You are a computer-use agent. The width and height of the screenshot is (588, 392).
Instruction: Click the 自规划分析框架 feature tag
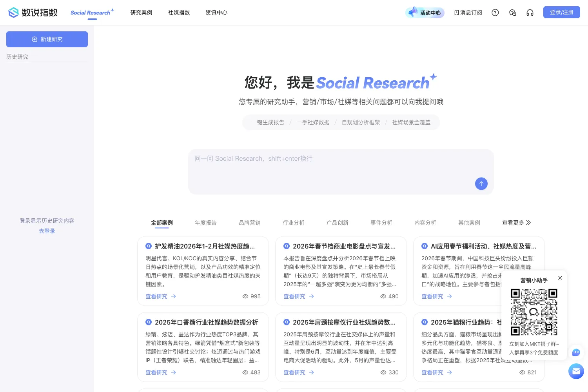pyautogui.click(x=361, y=122)
